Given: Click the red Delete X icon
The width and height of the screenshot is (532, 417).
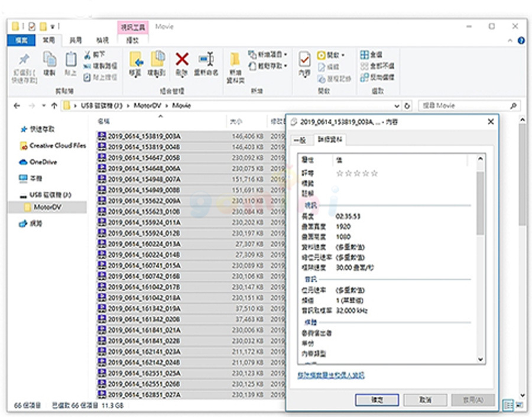Looking at the screenshot, I should pyautogui.click(x=182, y=59).
